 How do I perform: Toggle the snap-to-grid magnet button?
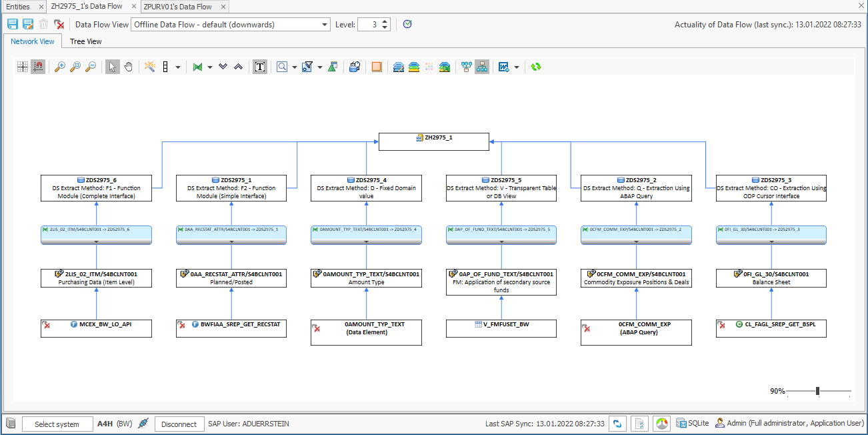(37, 66)
